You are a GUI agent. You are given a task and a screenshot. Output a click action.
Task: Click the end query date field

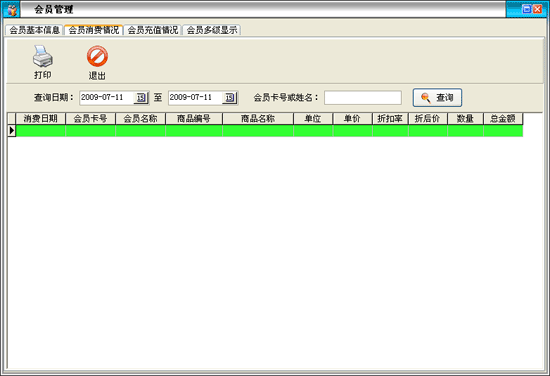[x=195, y=98]
